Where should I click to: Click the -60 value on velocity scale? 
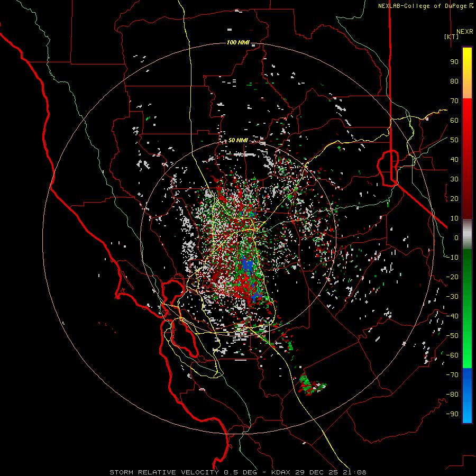pyautogui.click(x=452, y=355)
